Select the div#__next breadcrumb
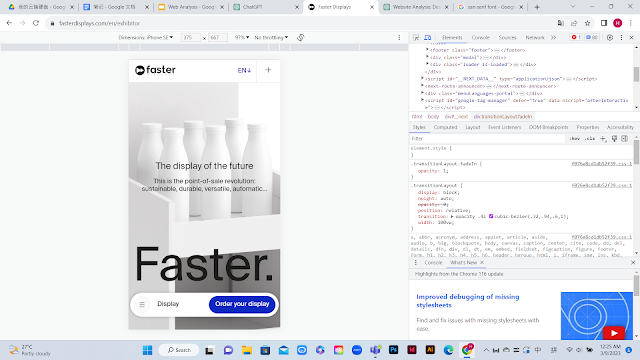Viewport: 640px width, 360px height. tap(456, 117)
